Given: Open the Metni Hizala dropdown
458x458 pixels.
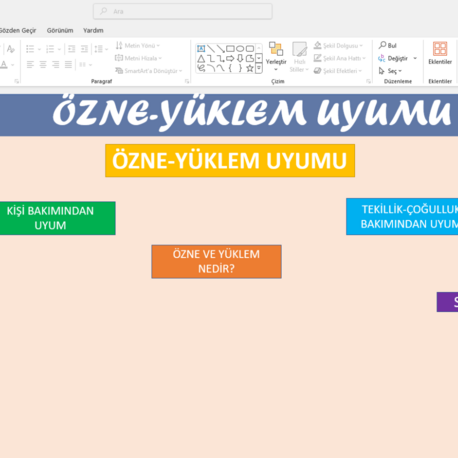Looking at the screenshot, I should [138, 58].
